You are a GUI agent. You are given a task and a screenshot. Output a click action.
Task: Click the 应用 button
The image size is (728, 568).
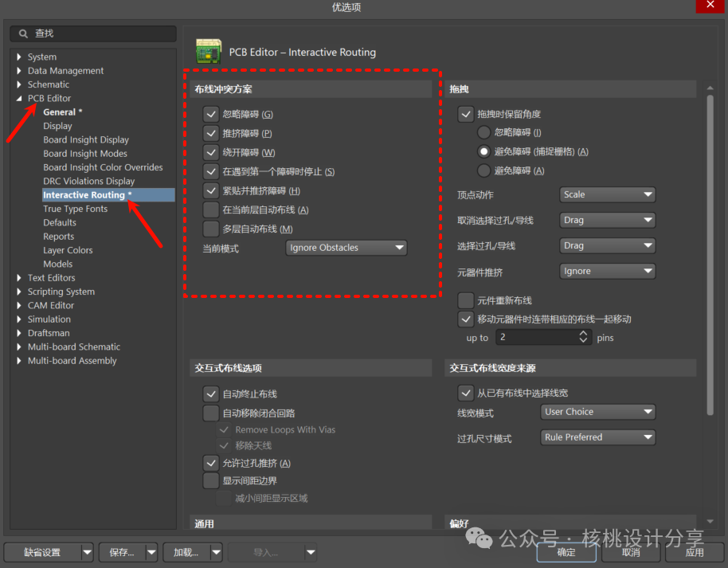[694, 552]
